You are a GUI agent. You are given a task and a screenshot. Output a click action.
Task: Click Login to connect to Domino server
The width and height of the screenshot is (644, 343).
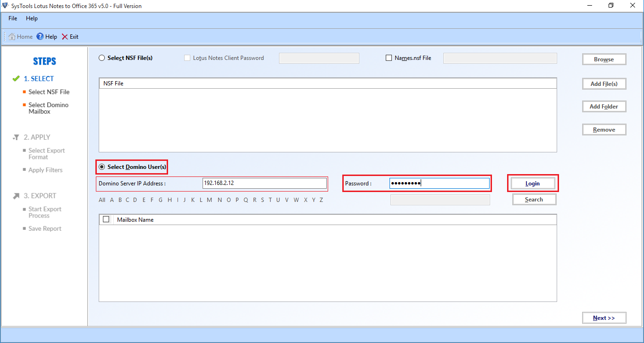coord(533,184)
